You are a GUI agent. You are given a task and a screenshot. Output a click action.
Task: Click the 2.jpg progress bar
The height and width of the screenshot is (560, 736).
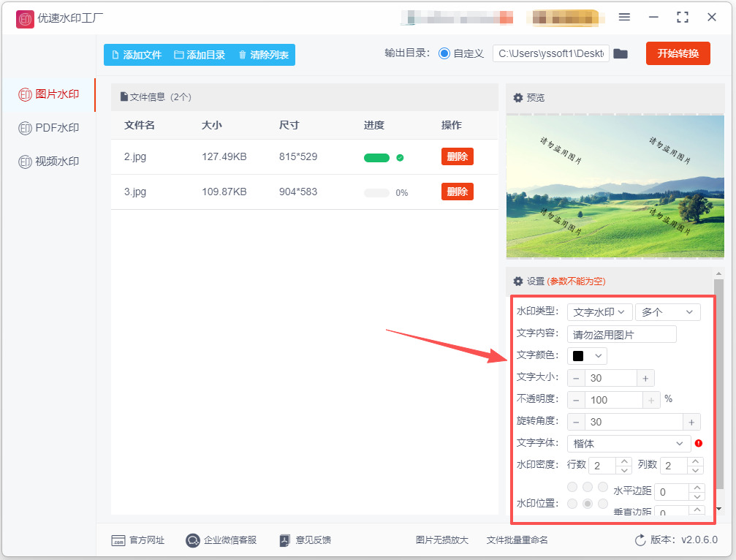pyautogui.click(x=376, y=158)
